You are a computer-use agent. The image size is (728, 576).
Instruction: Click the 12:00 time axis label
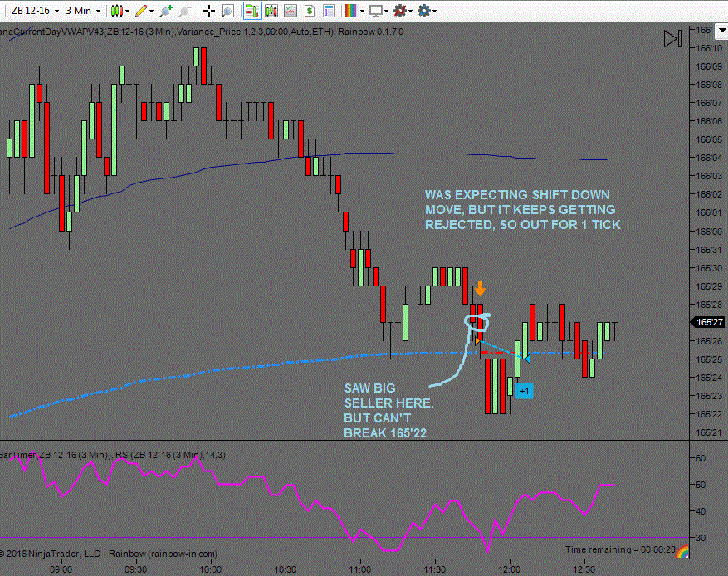[510, 569]
